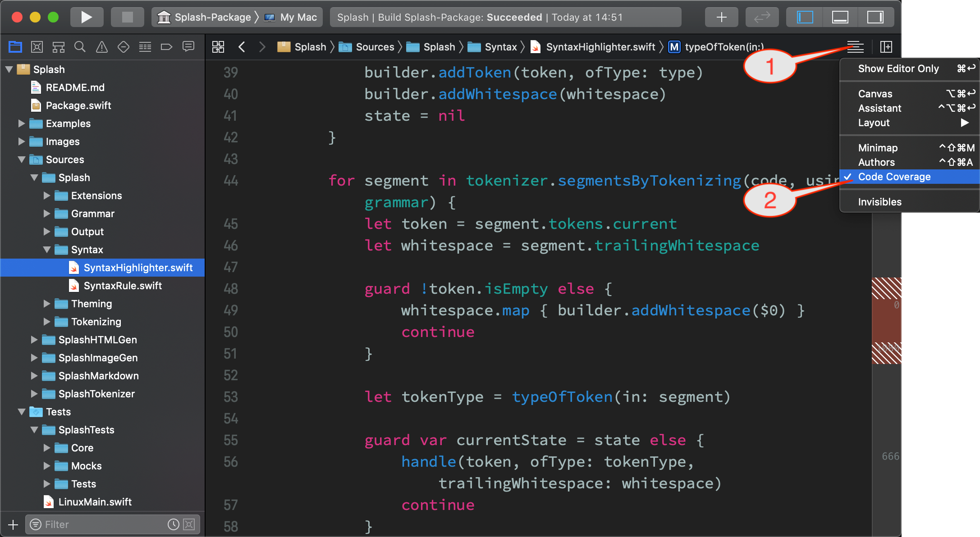Select the Splash-Package scheme

(x=205, y=17)
